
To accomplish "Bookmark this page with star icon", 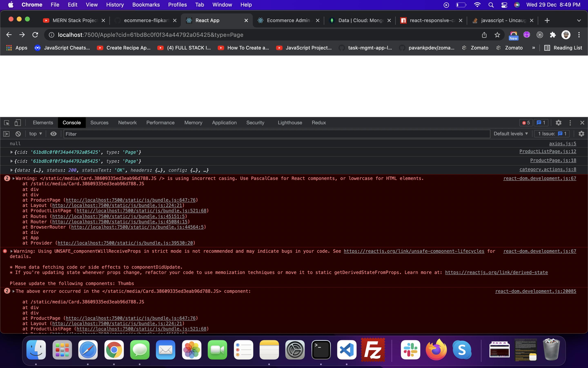I will (x=497, y=35).
